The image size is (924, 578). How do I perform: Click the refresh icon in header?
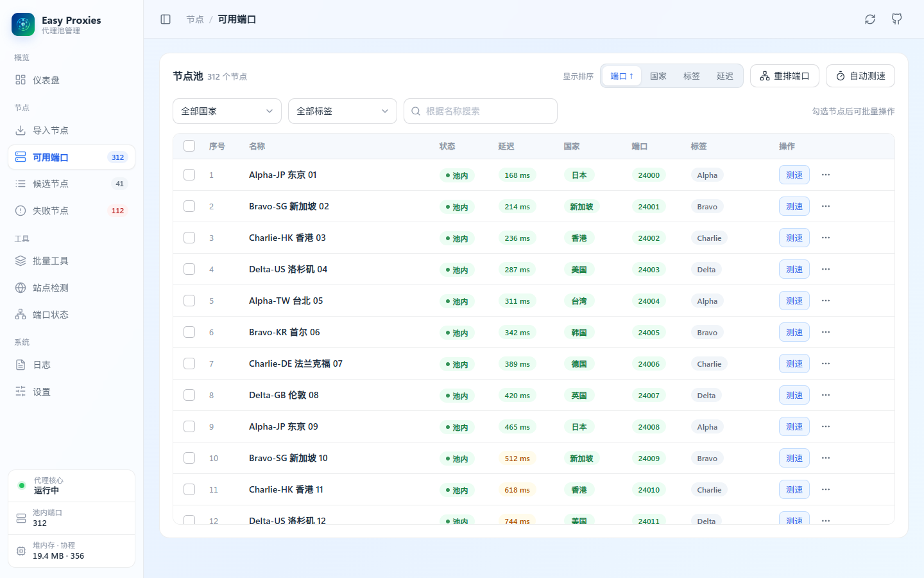[x=870, y=19]
